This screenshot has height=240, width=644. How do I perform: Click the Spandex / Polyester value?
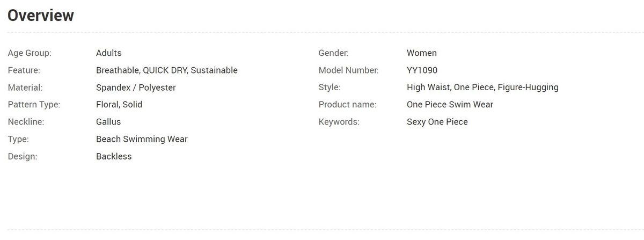[x=136, y=88]
